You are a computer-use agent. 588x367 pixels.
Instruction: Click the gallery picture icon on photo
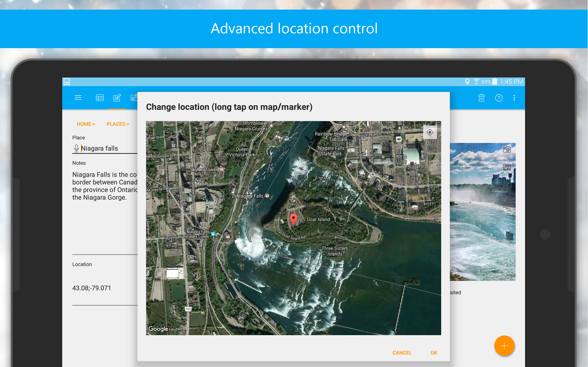[x=507, y=167]
